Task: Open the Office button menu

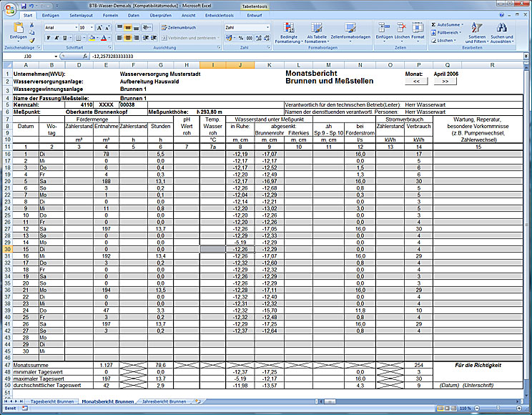Action: (10, 9)
